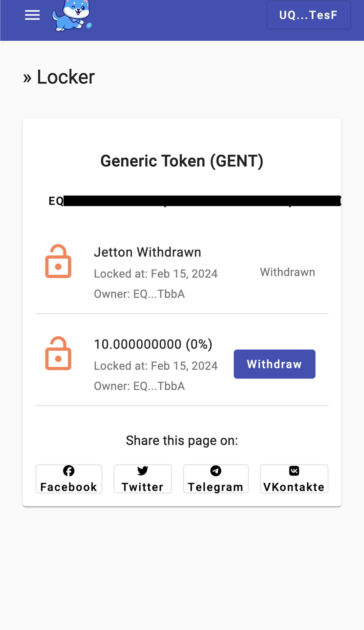Share the page on Facebook

69,479
